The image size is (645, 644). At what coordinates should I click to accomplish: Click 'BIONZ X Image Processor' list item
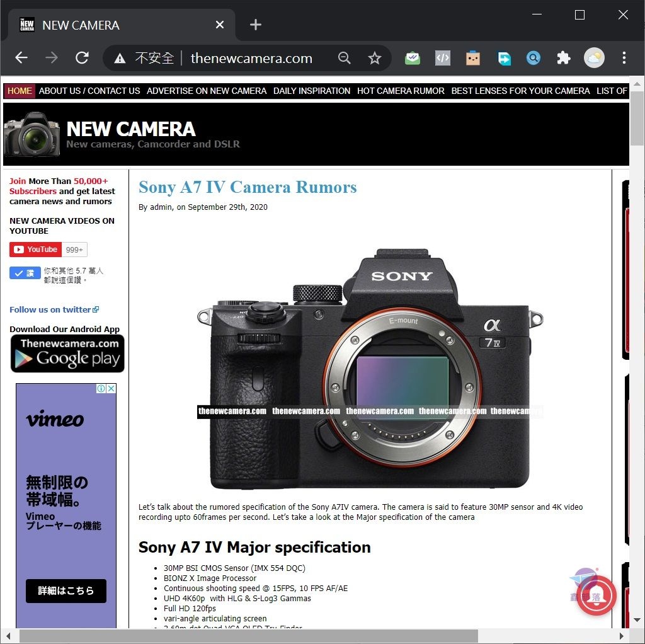[x=210, y=578]
